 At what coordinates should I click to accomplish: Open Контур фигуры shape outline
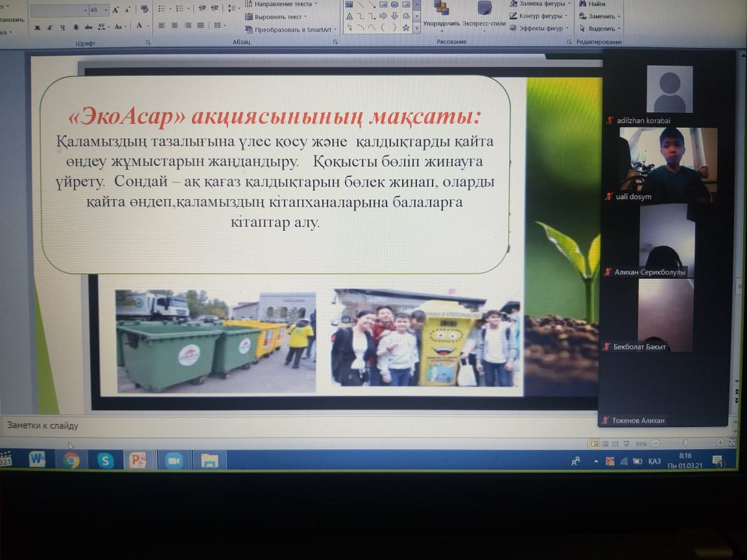click(x=539, y=16)
